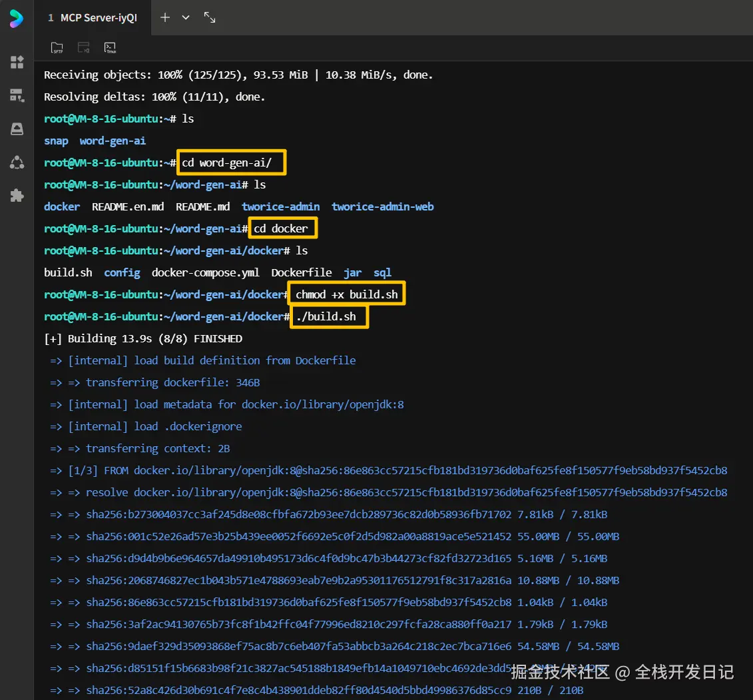Click the 'cd docker' command text
The width and height of the screenshot is (753, 700).
[280, 228]
